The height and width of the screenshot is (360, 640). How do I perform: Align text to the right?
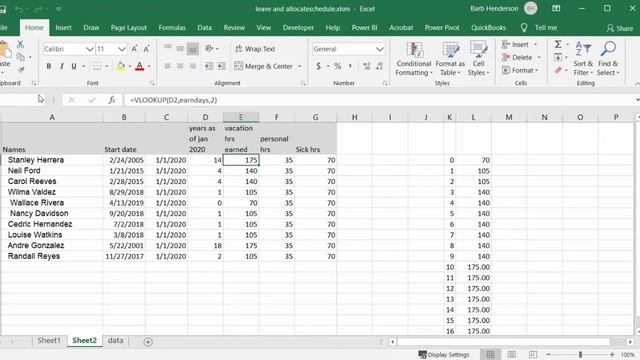(x=193, y=66)
